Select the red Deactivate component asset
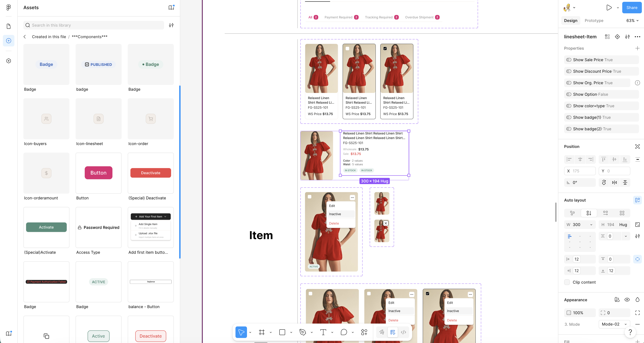The width and height of the screenshot is (644, 343). point(151,173)
